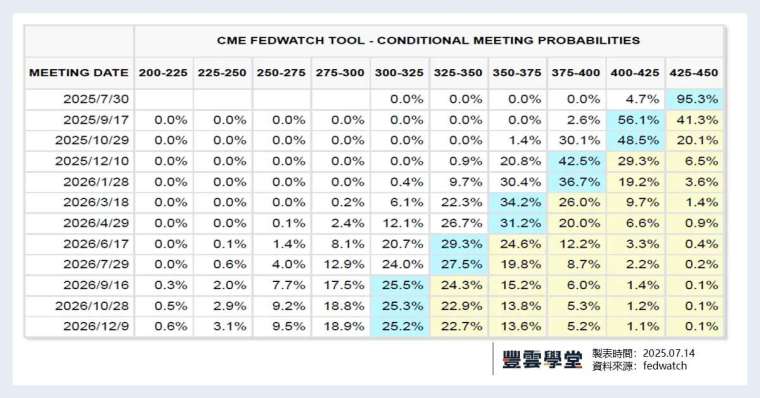Select the 2026/10/28 meeting date row
This screenshot has width=760, height=398.
coord(374,306)
